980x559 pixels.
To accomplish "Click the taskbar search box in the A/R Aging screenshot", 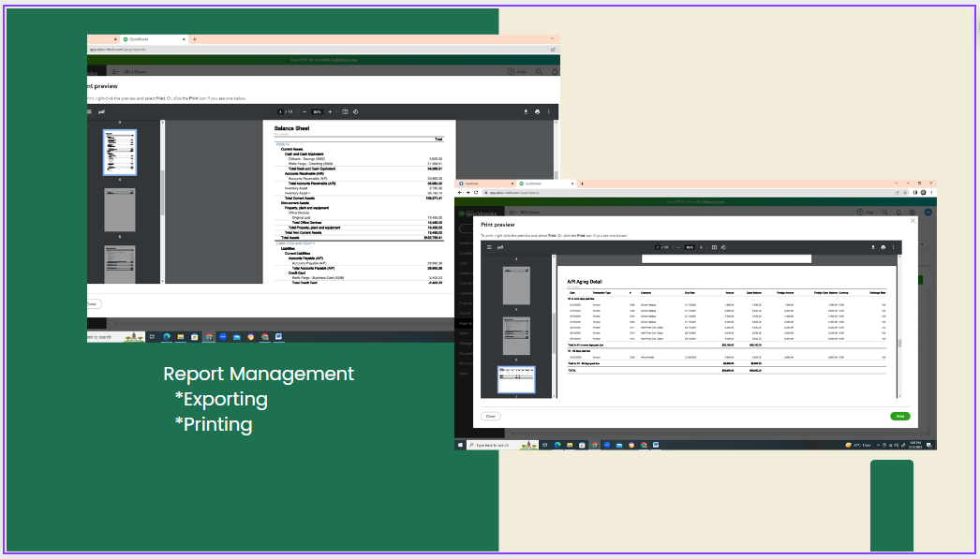I will [x=502, y=446].
